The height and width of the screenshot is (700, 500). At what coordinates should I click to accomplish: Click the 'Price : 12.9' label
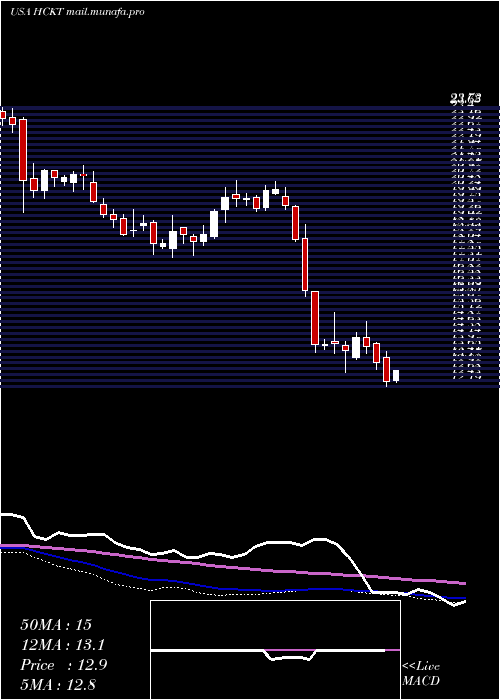point(63,665)
